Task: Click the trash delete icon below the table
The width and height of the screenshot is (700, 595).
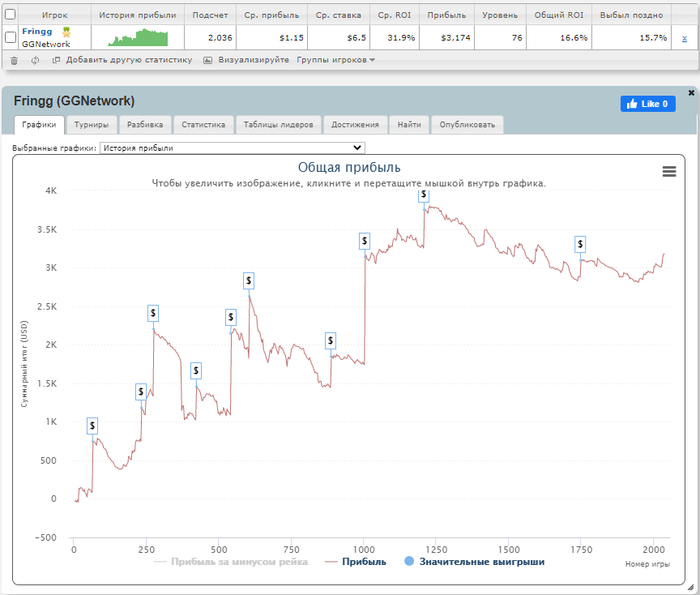Action: pos(14,60)
